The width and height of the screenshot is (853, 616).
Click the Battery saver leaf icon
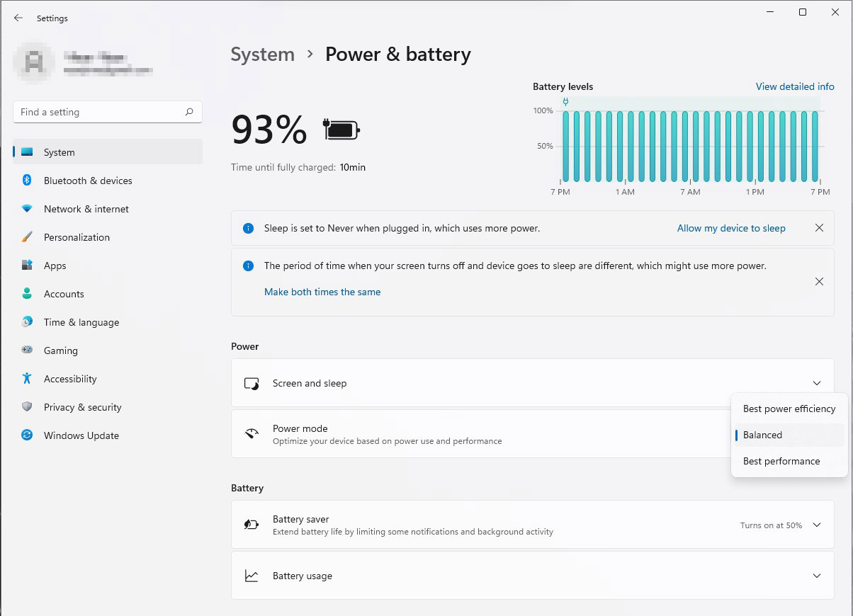[x=252, y=525]
